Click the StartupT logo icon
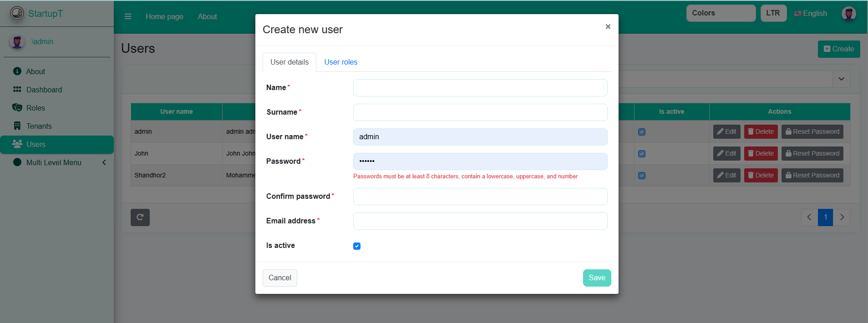 coord(17,13)
